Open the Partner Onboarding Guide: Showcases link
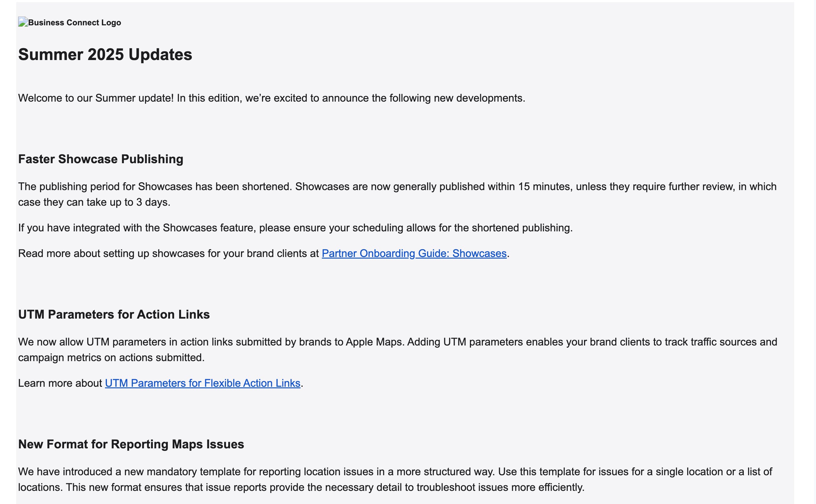Viewport: 816px width, 504px height. pos(414,254)
